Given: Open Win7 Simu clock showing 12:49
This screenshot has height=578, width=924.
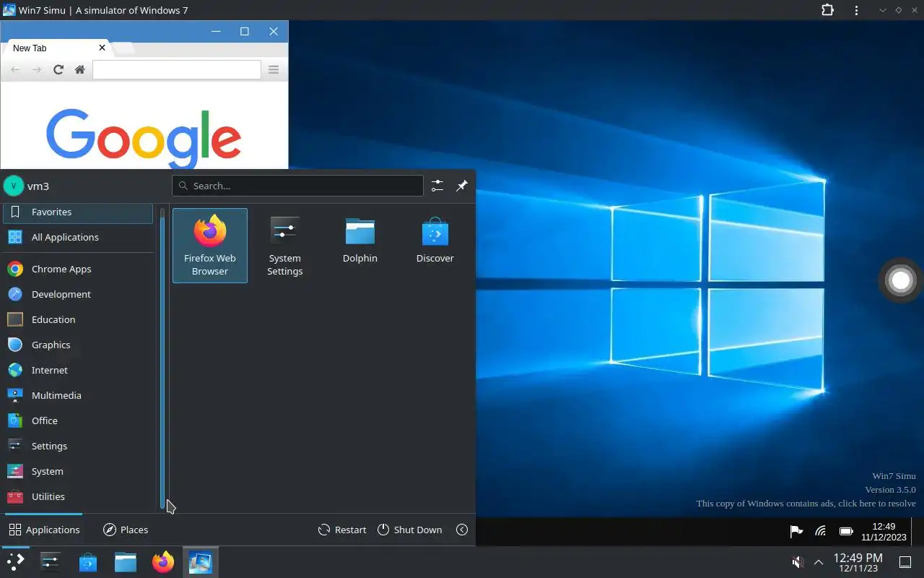Looking at the screenshot, I should [884, 532].
